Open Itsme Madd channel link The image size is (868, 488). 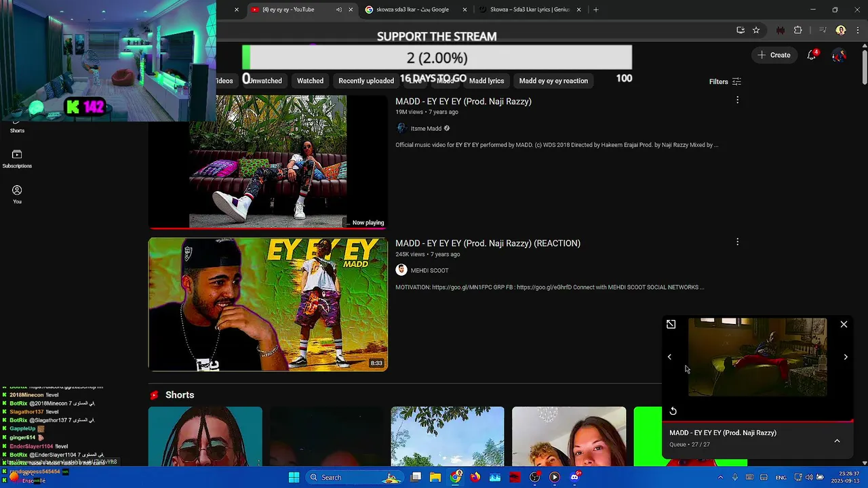point(426,129)
